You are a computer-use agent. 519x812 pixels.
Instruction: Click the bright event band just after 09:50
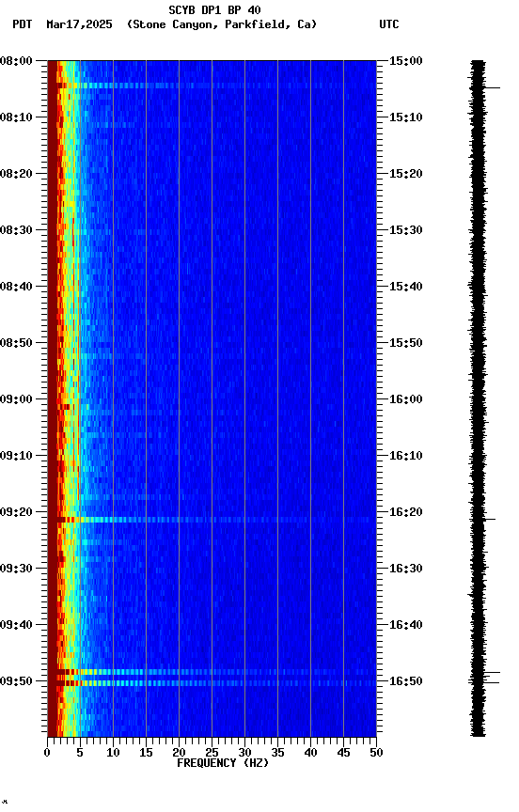click(212, 683)
